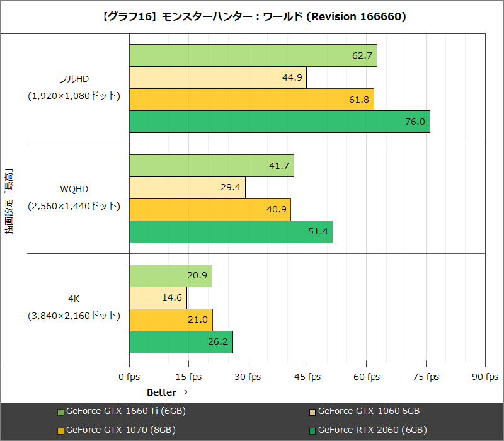Click the Full HD bar showing 44.9

[218, 77]
